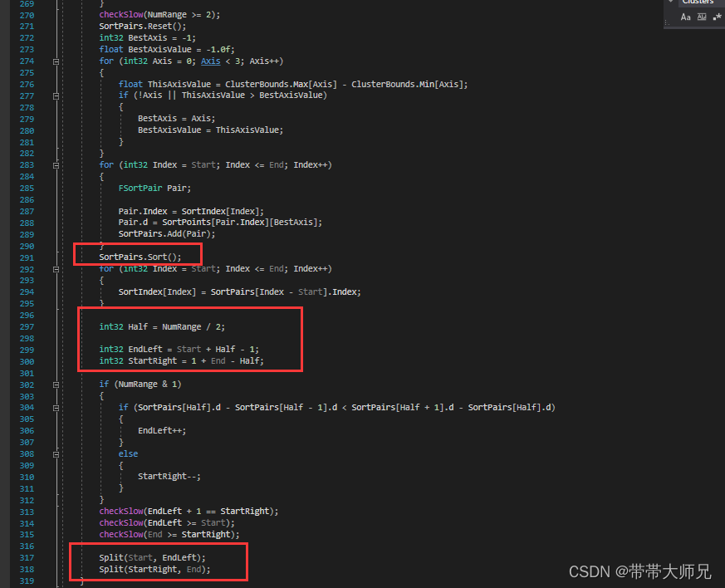The height and width of the screenshot is (588, 725).
Task: Click line number 301 in the gutter
Action: coord(27,373)
